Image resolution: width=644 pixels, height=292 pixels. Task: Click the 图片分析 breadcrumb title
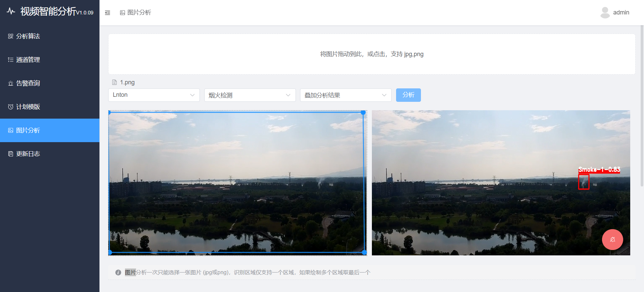pyautogui.click(x=139, y=12)
